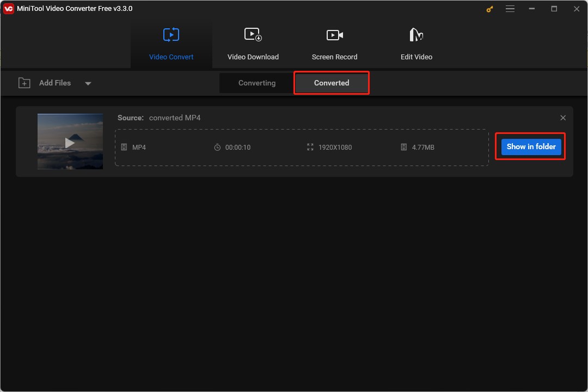This screenshot has height=392, width=588.
Task: Select the Converted tab
Action: (331, 83)
